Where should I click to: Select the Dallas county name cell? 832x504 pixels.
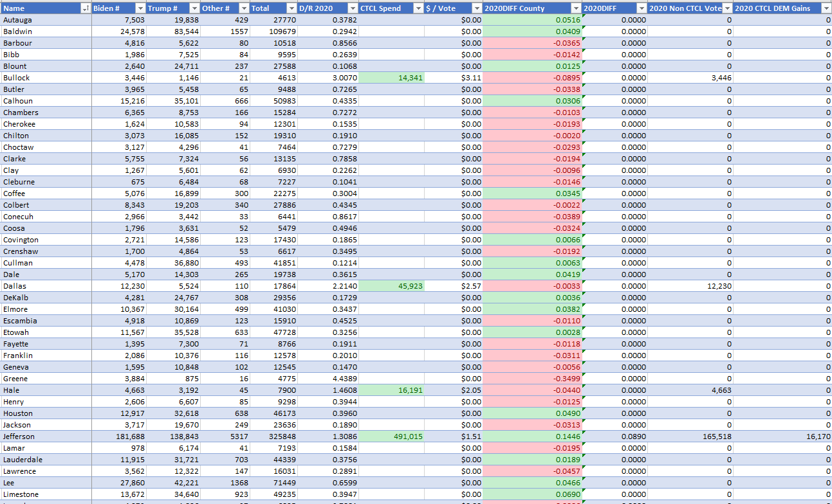pyautogui.click(x=46, y=286)
